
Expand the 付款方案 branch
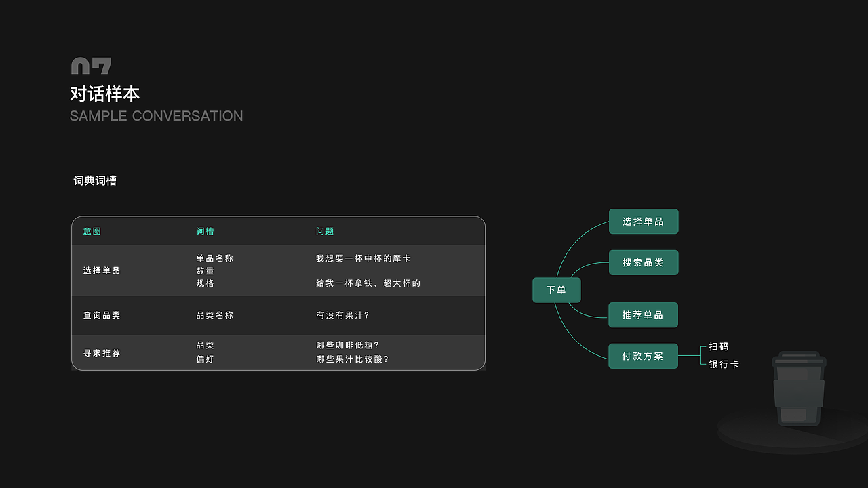643,356
